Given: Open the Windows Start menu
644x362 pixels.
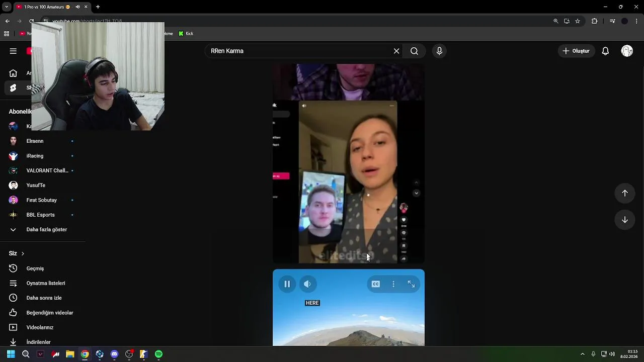Looking at the screenshot, I should click(11, 354).
